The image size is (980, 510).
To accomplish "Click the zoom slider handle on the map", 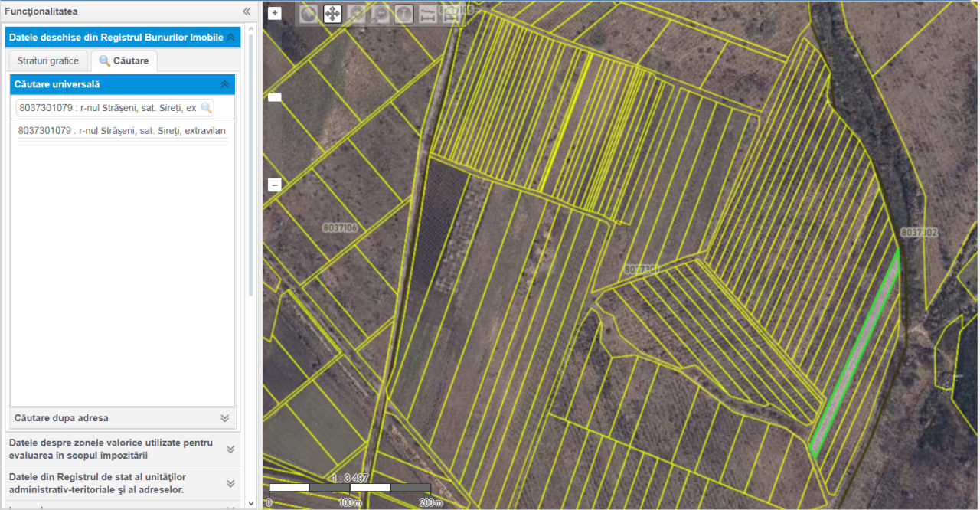I will [x=275, y=97].
